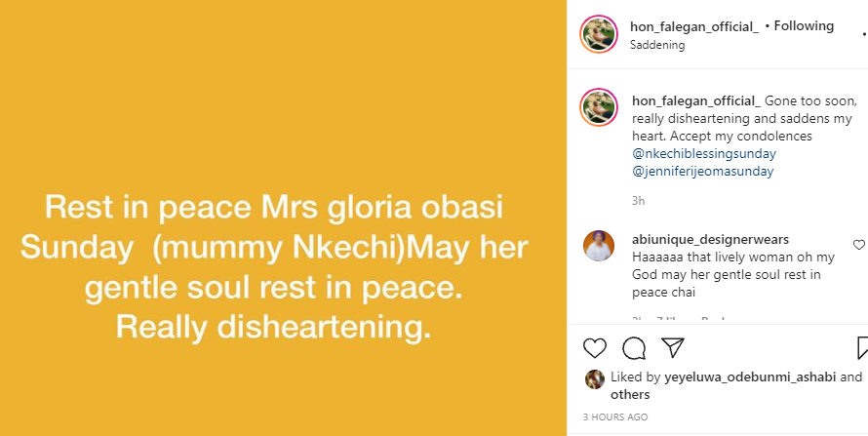Click small avatar beside 'Liked by'
This screenshot has width=868, height=436.
tap(592, 377)
